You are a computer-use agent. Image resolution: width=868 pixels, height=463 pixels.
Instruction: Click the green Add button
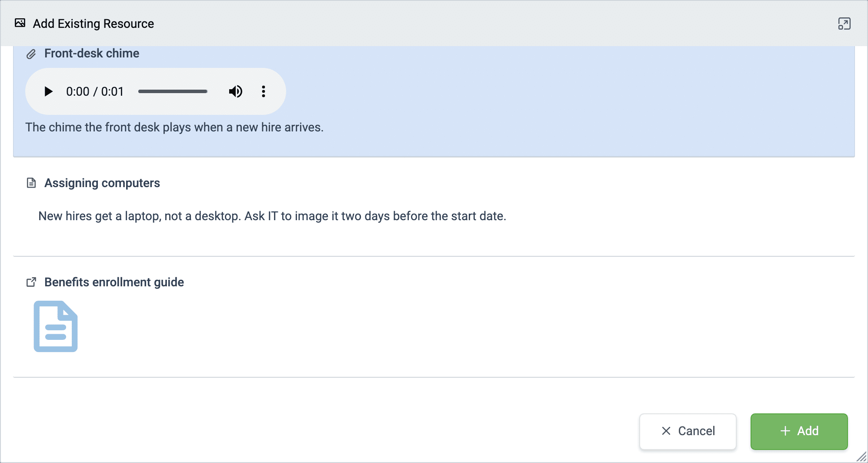coord(799,431)
